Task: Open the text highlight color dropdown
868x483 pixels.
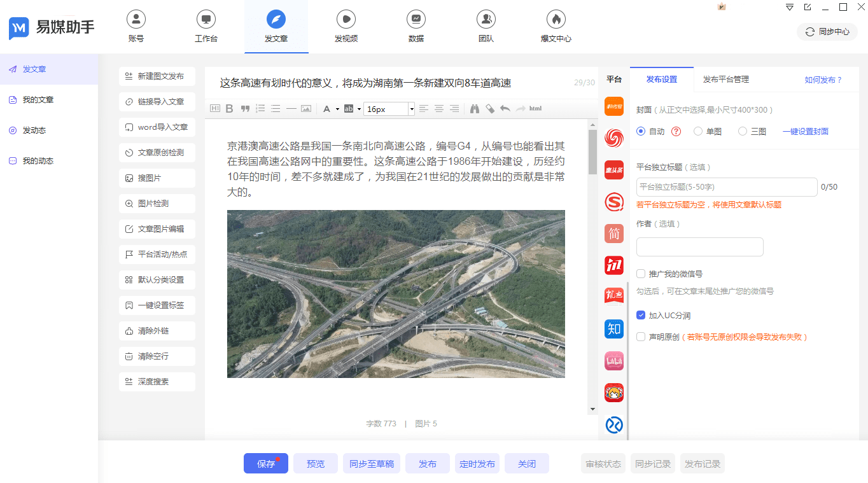Action: [360, 108]
